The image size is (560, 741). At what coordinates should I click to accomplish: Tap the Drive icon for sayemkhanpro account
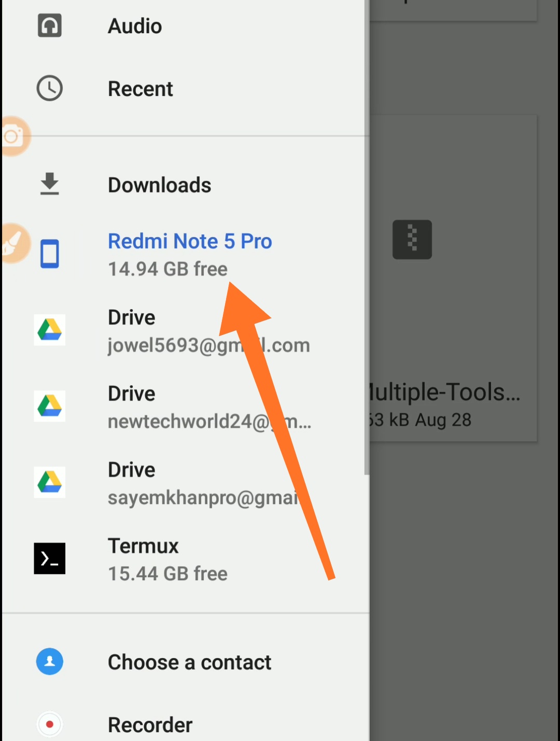click(50, 482)
